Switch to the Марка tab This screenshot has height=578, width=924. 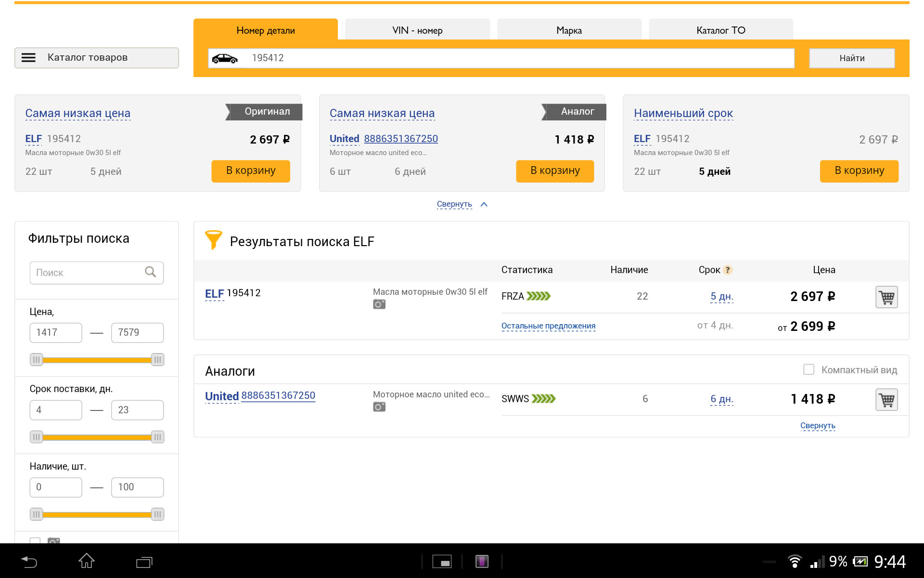tap(569, 30)
